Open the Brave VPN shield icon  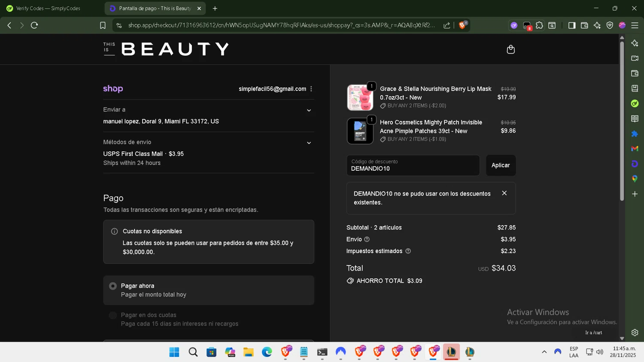click(610, 25)
